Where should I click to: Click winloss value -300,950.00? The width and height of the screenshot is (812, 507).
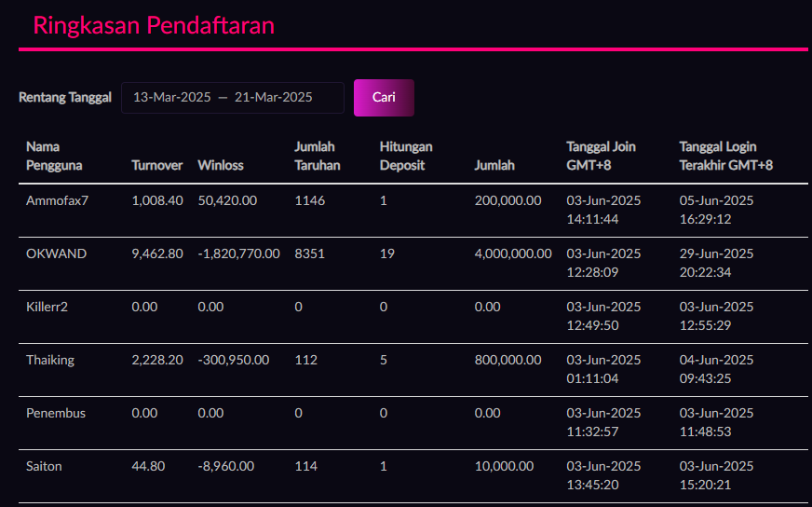234,360
